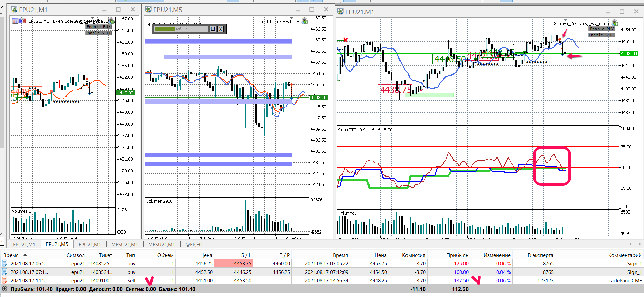Switch to the @EP,H1 chart tab

[x=194, y=244]
